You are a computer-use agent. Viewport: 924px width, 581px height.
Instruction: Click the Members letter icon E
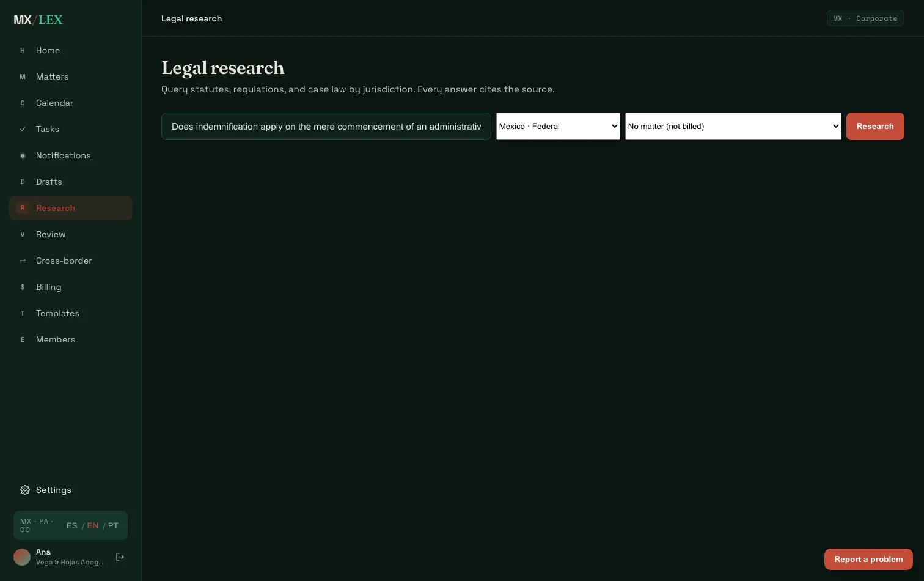tap(23, 339)
